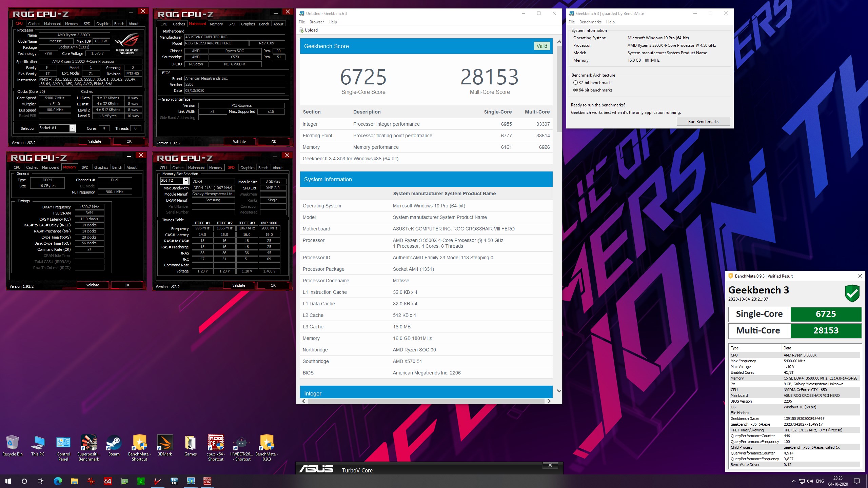Click the Run Benchmarks button
Image resolution: width=868 pixels, height=488 pixels.
[x=703, y=122]
